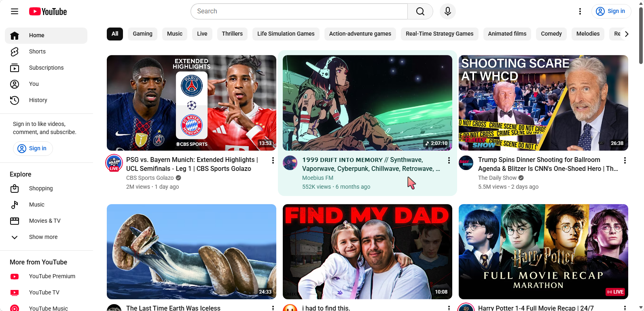Click the Home sidebar icon

click(15, 36)
